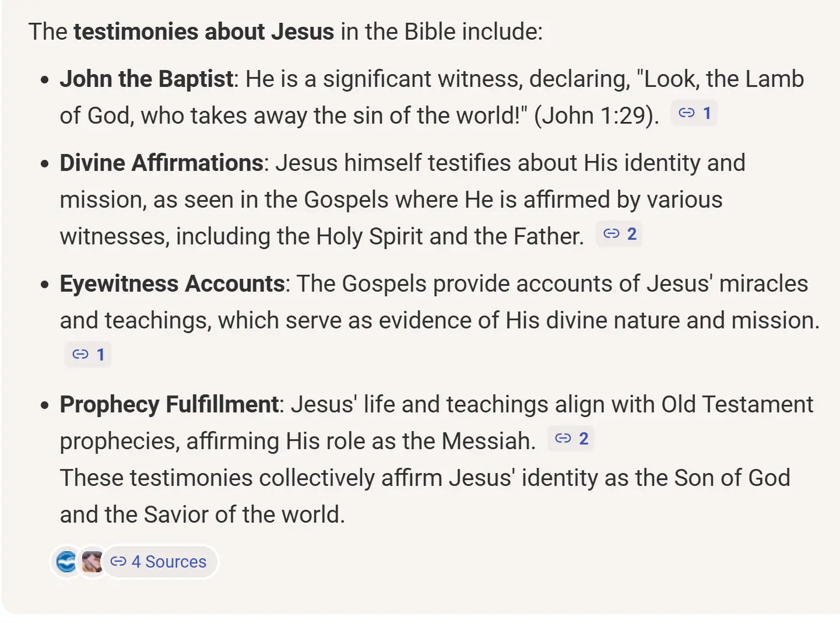Click the brown source avatar icon

[92, 562]
